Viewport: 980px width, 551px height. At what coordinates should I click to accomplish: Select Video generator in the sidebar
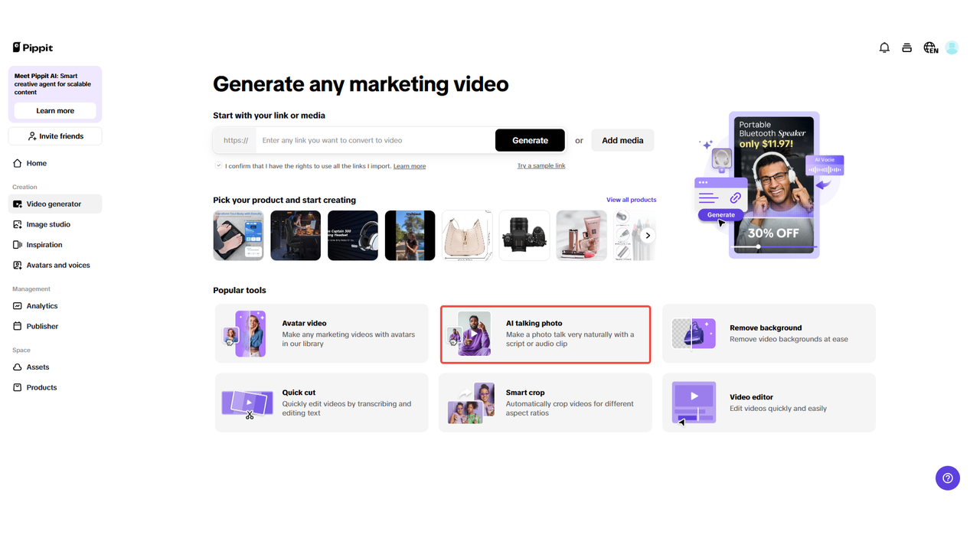(x=55, y=204)
